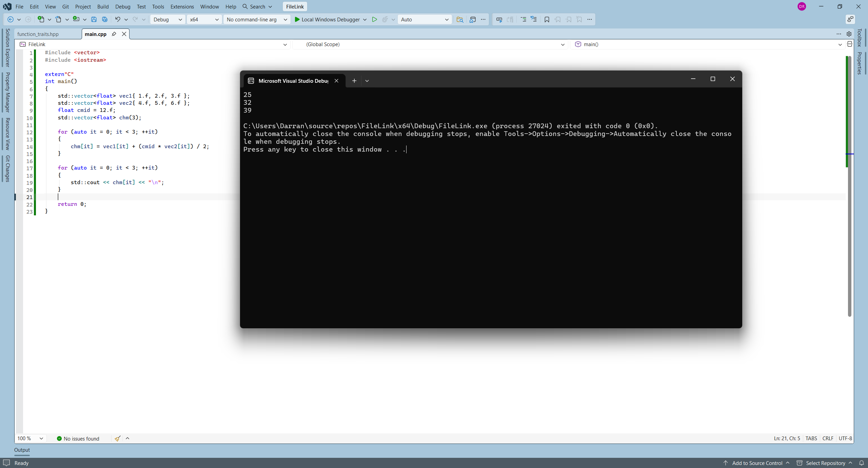The width and height of the screenshot is (868, 468).
Task: Open the Debug menu
Action: coord(123,6)
